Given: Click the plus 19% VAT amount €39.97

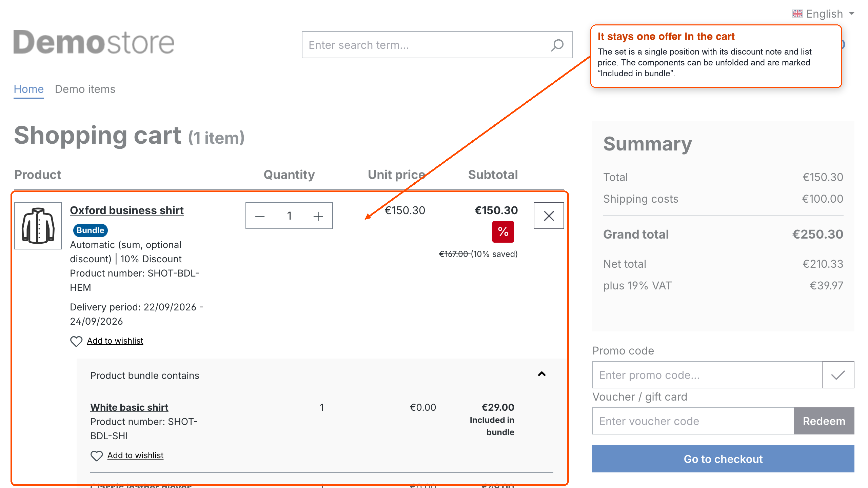Looking at the screenshot, I should (826, 286).
